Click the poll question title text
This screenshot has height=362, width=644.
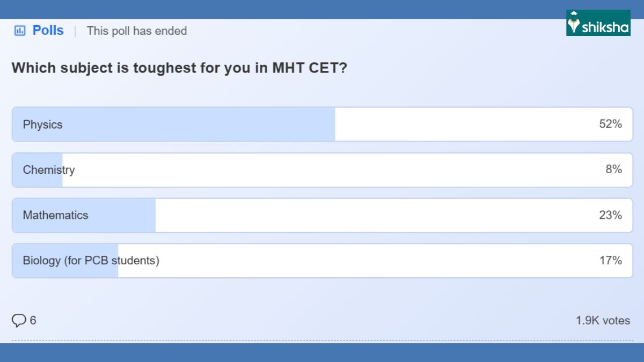tap(179, 68)
